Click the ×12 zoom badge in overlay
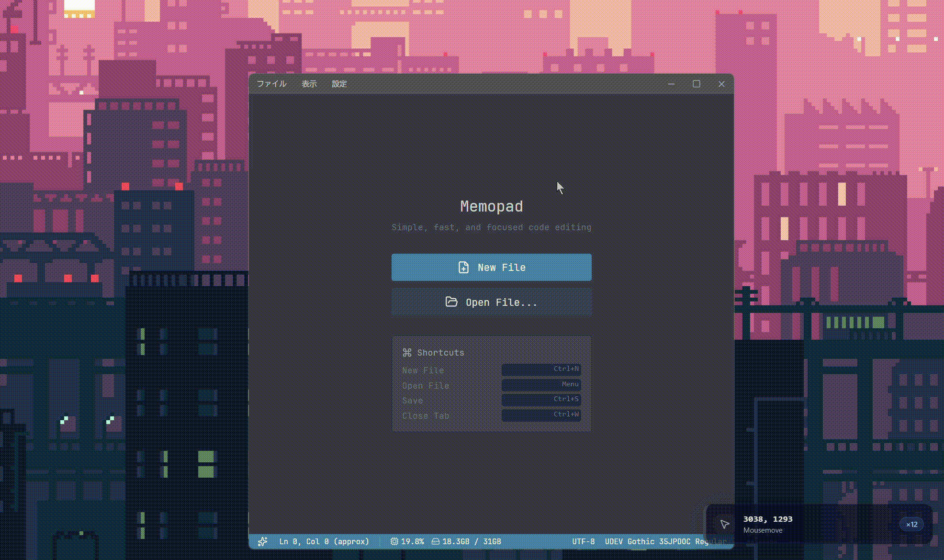 coord(911,524)
